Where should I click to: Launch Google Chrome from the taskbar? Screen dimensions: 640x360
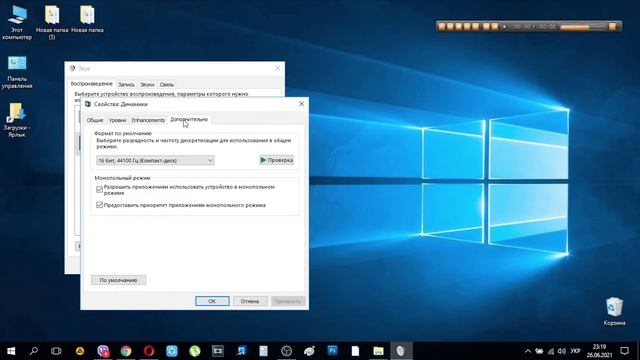click(126, 351)
